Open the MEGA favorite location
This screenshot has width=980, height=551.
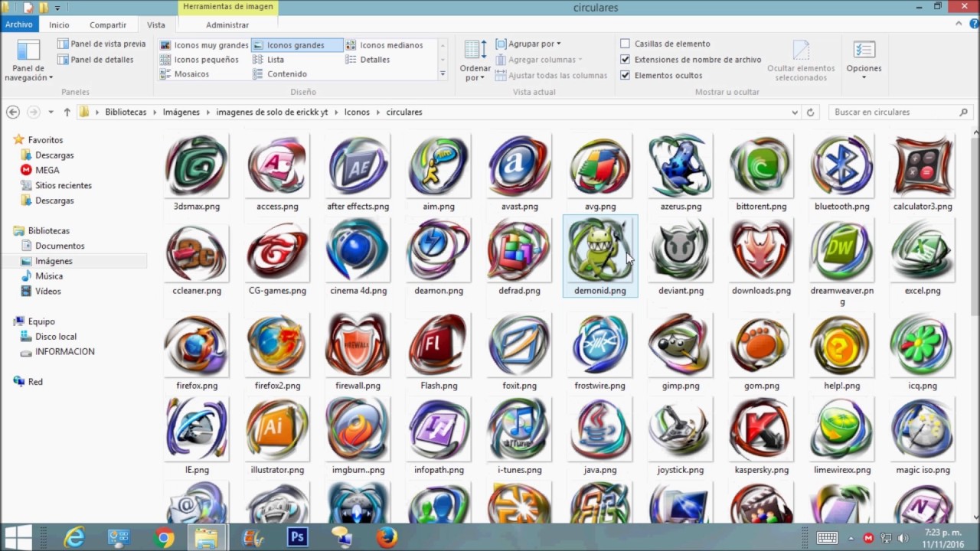click(47, 170)
